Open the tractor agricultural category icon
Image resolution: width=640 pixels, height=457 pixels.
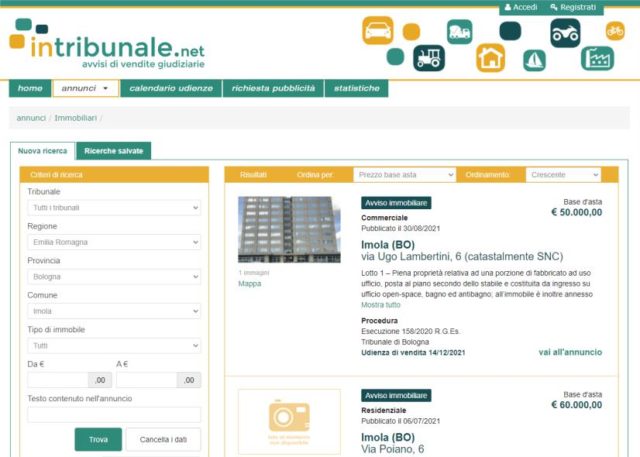click(429, 58)
